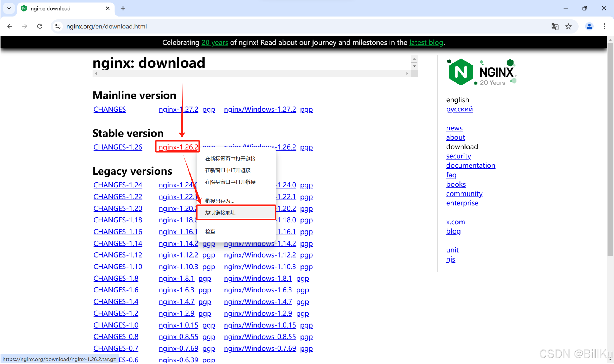Open pgp signature for nginx/Windows-1.6.3
This screenshot has height=364, width=614.
pos(302,290)
